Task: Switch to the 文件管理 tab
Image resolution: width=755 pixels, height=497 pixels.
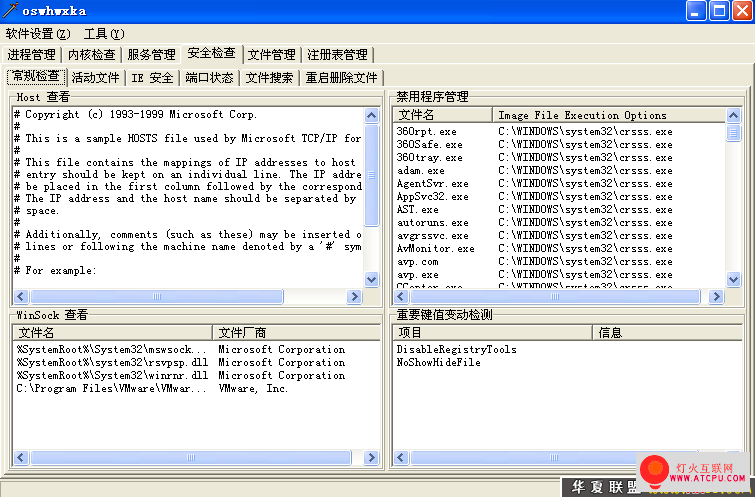Action: (272, 54)
